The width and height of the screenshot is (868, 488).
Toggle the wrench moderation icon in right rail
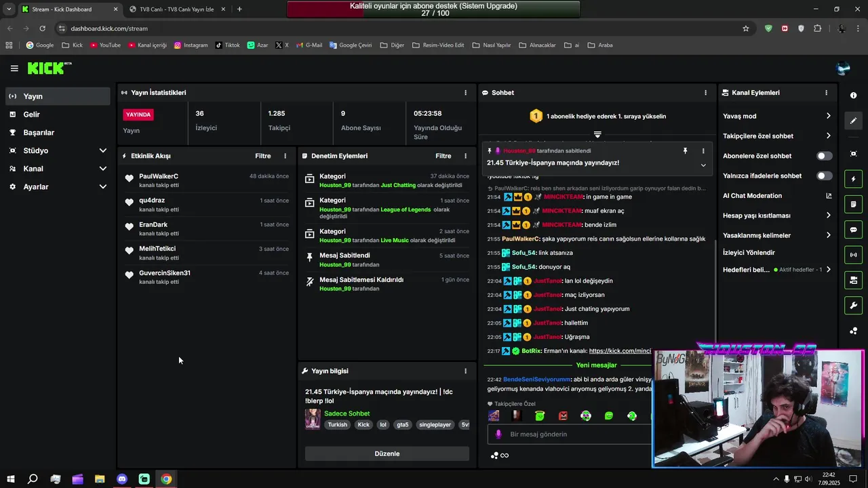coord(853,305)
